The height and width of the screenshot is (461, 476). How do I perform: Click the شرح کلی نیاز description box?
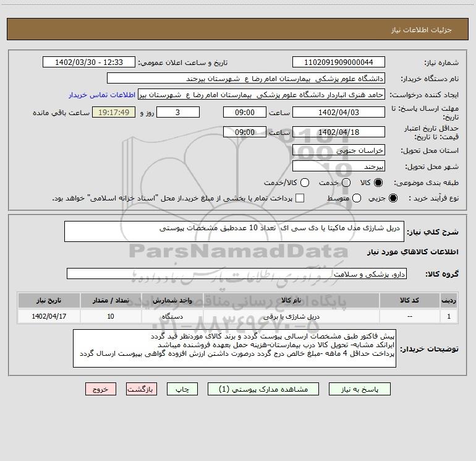[234, 231]
